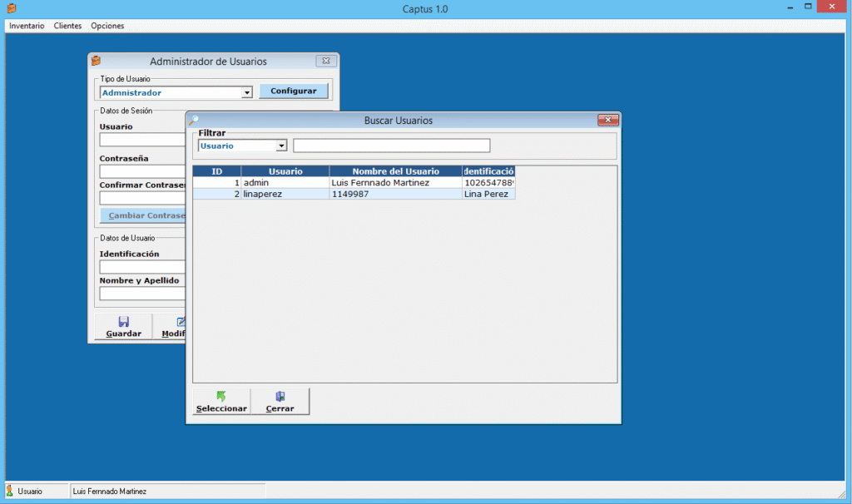852x504 pixels.
Task: Open the Opciones menu
Action: coord(107,26)
